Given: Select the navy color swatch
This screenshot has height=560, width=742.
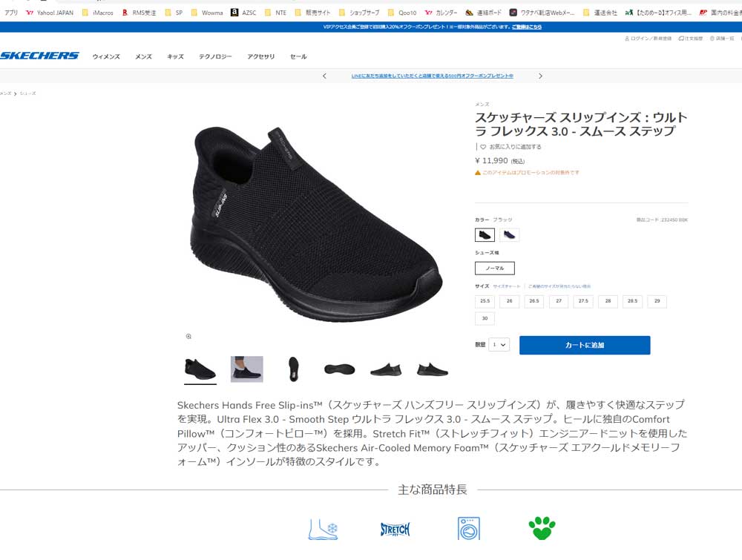Looking at the screenshot, I should [x=509, y=234].
